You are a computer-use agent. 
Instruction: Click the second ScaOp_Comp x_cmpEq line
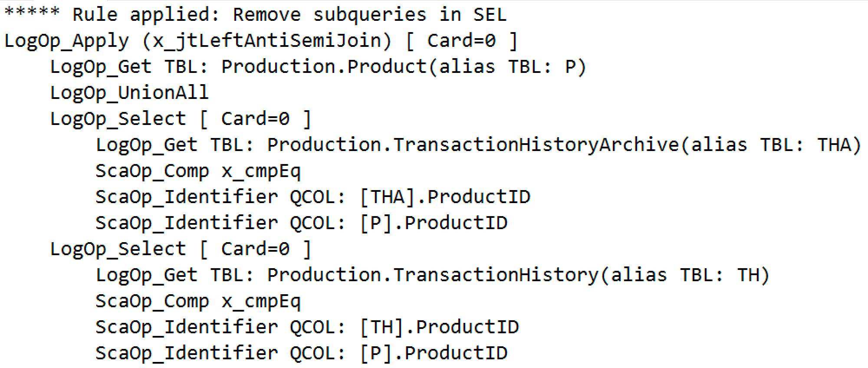[x=198, y=301]
